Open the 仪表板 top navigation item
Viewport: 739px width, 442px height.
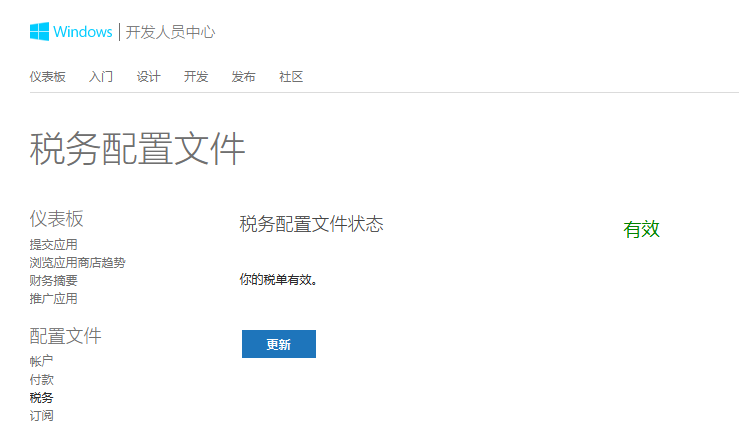click(x=48, y=77)
